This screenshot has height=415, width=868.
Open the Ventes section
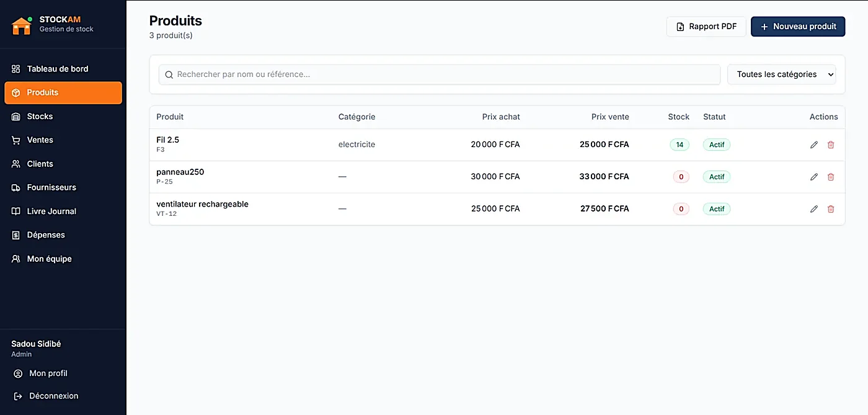(x=63, y=140)
